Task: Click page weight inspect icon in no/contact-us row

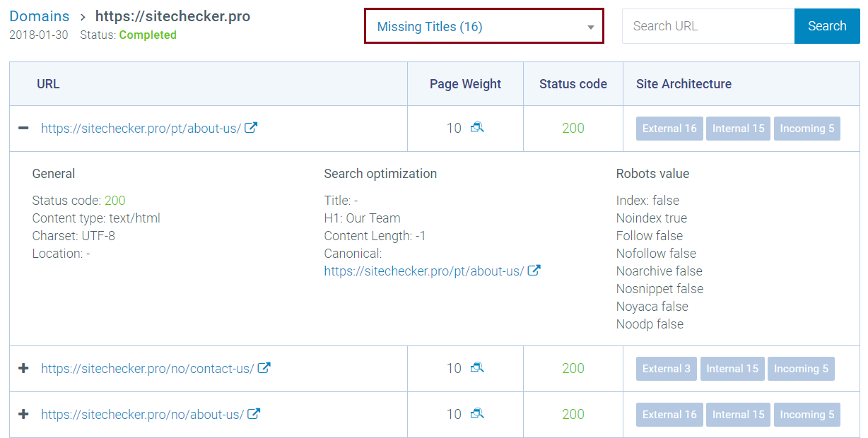Action: [477, 368]
